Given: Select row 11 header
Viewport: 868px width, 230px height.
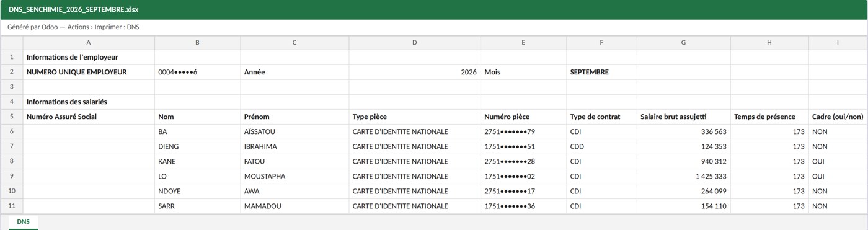Looking at the screenshot, I should [12, 206].
